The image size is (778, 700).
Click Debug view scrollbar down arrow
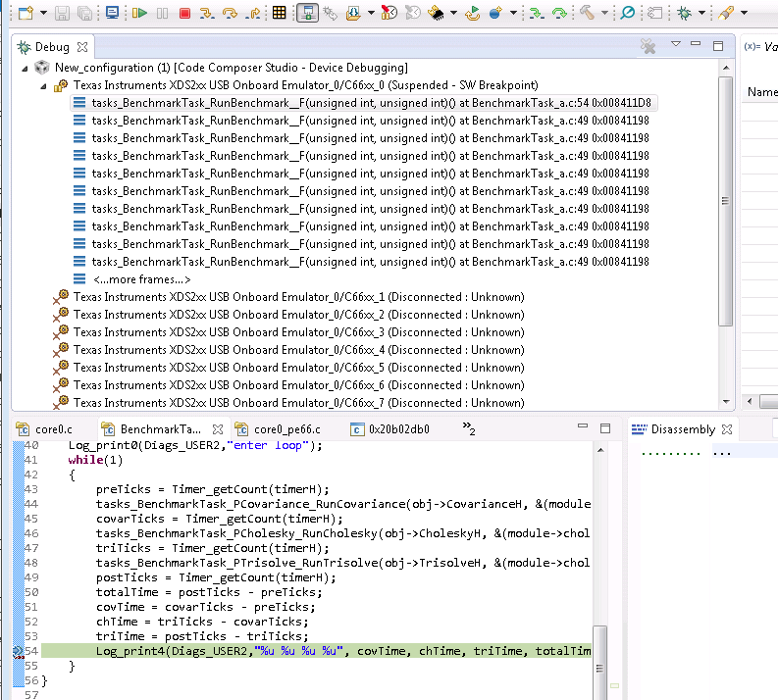[726, 402]
